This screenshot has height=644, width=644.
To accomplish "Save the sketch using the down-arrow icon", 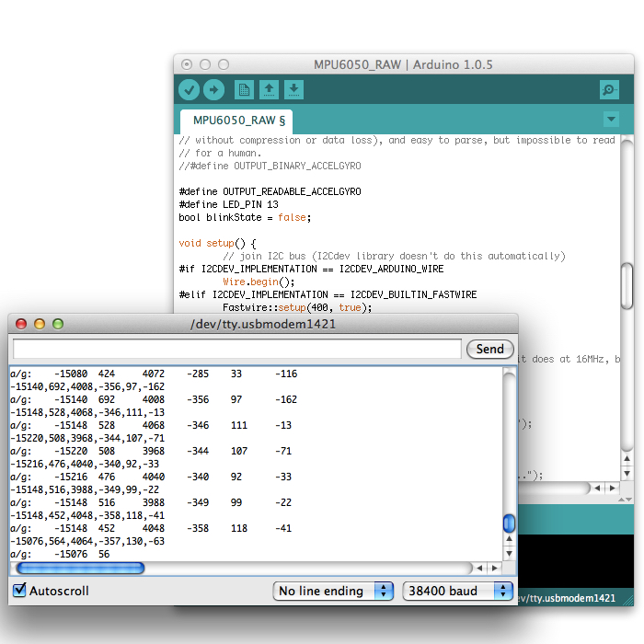I will tap(293, 89).
